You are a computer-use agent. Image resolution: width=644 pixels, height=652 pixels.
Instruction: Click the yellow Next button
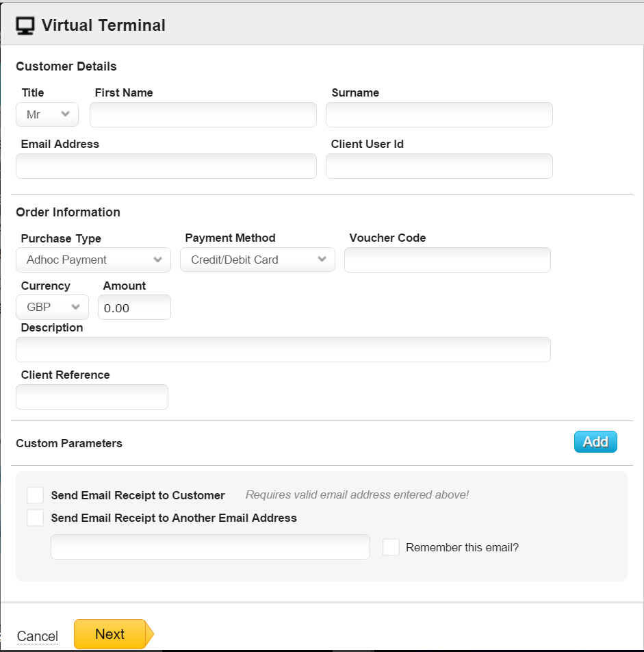point(110,634)
